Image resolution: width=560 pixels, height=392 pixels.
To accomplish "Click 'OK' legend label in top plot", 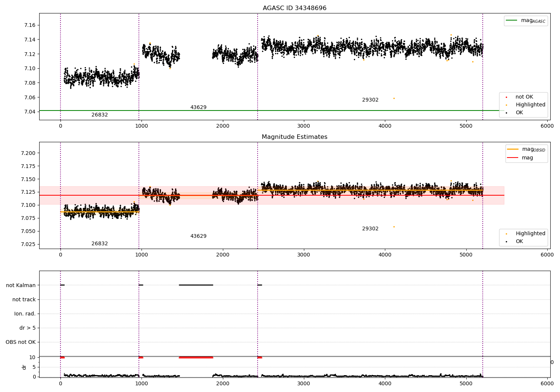I will click(519, 113).
